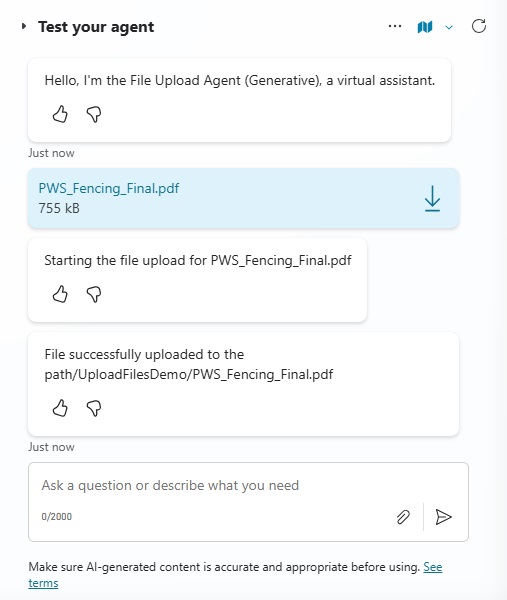Click the 755 kB file attachment card

click(243, 198)
